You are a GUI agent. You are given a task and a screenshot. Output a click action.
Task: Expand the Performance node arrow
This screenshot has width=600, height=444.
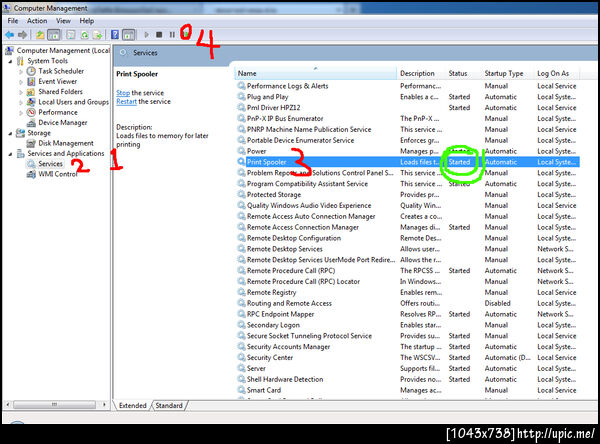tap(21, 113)
